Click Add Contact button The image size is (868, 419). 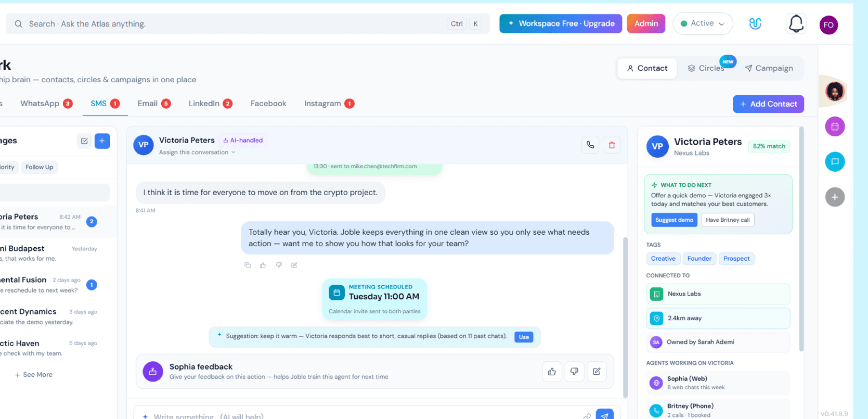[x=768, y=104]
